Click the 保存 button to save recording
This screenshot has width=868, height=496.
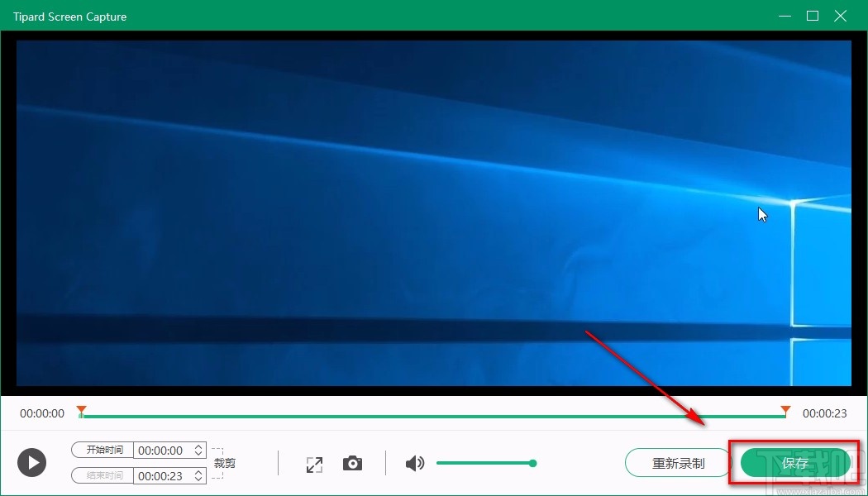(794, 463)
